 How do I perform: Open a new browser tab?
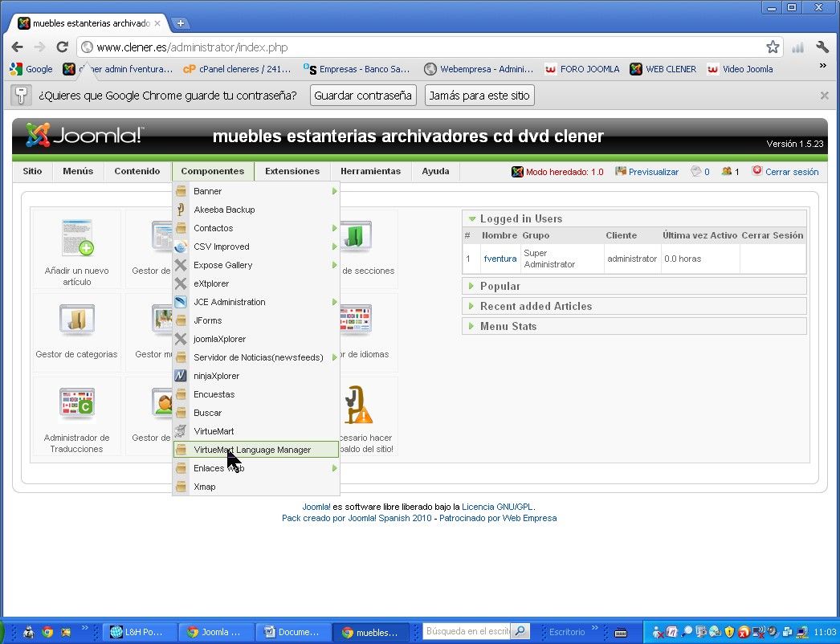tap(181, 23)
